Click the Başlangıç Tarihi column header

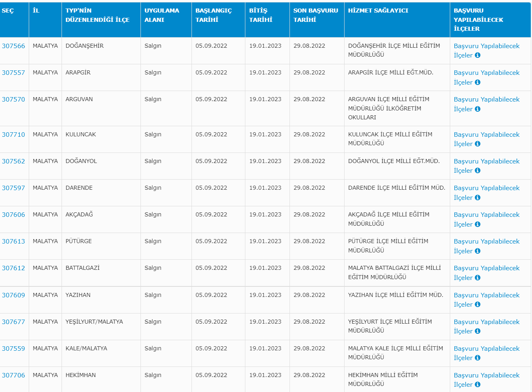click(x=213, y=15)
